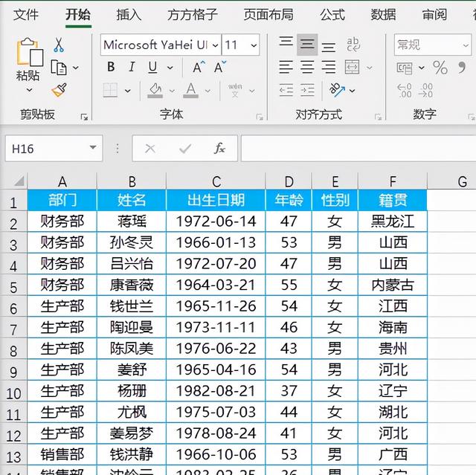
Task: Toggle Italic formatting
Action: (132, 67)
